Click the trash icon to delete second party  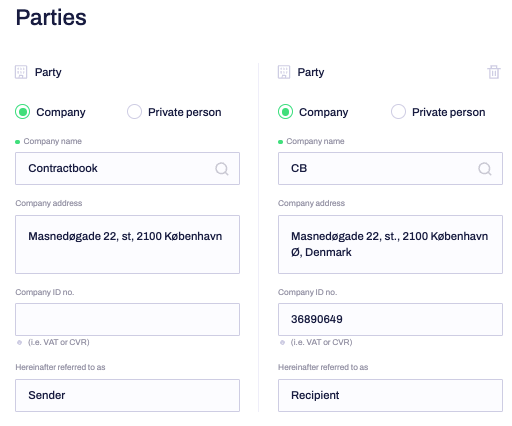tap(494, 72)
